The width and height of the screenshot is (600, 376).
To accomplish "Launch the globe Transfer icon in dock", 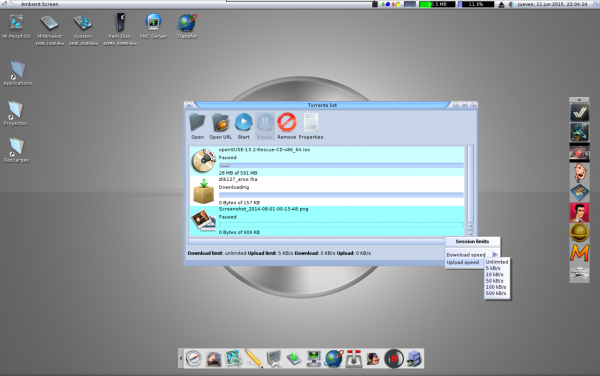I will click(334, 359).
